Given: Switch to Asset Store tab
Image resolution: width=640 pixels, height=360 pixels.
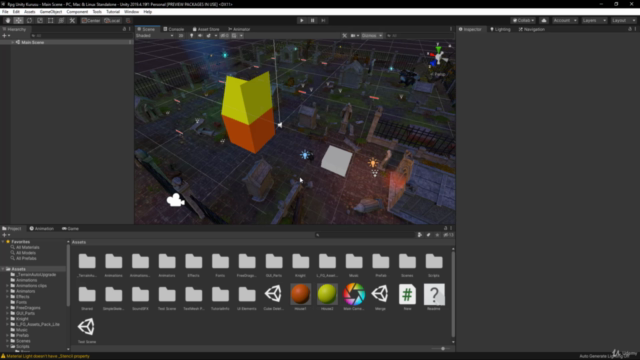Looking at the screenshot, I should point(206,29).
